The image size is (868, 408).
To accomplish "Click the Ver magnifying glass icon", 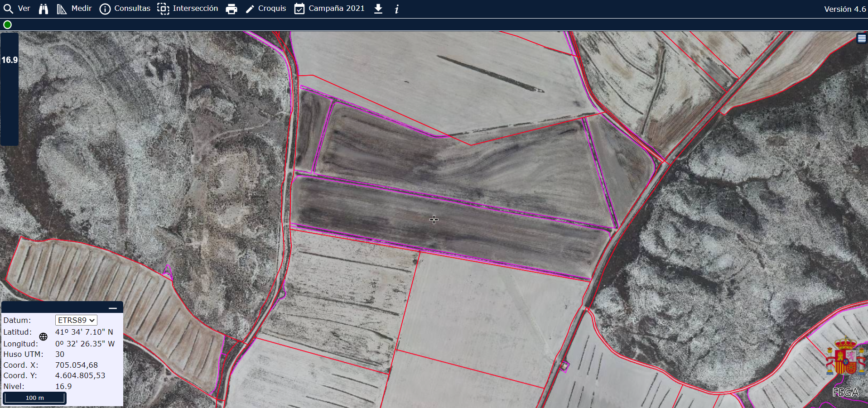I will (8, 9).
